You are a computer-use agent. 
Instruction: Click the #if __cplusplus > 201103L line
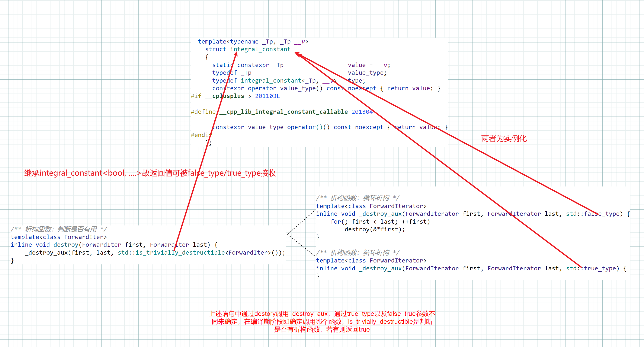[x=234, y=96]
